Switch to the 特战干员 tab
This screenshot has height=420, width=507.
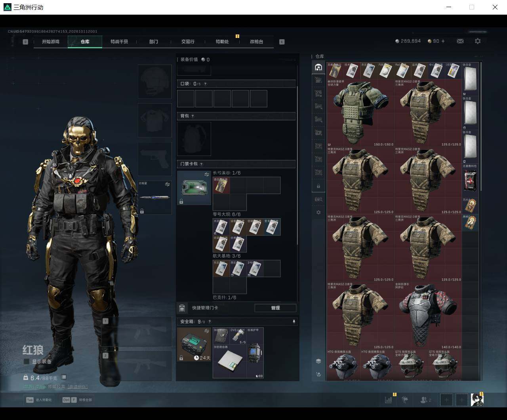119,42
